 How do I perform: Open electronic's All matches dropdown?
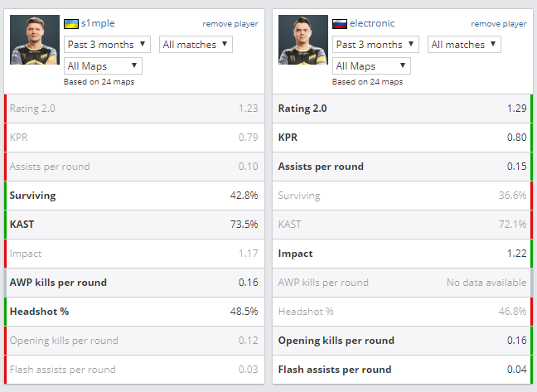pos(464,44)
